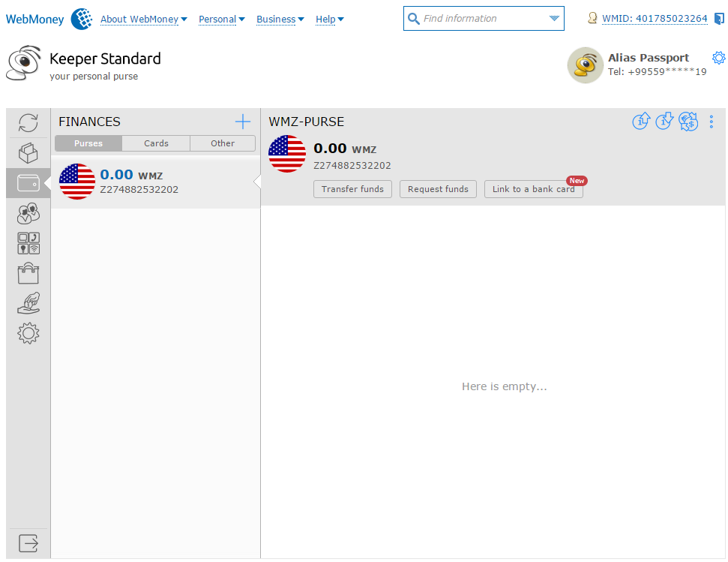
Task: Expand the Help menu
Action: (x=330, y=19)
